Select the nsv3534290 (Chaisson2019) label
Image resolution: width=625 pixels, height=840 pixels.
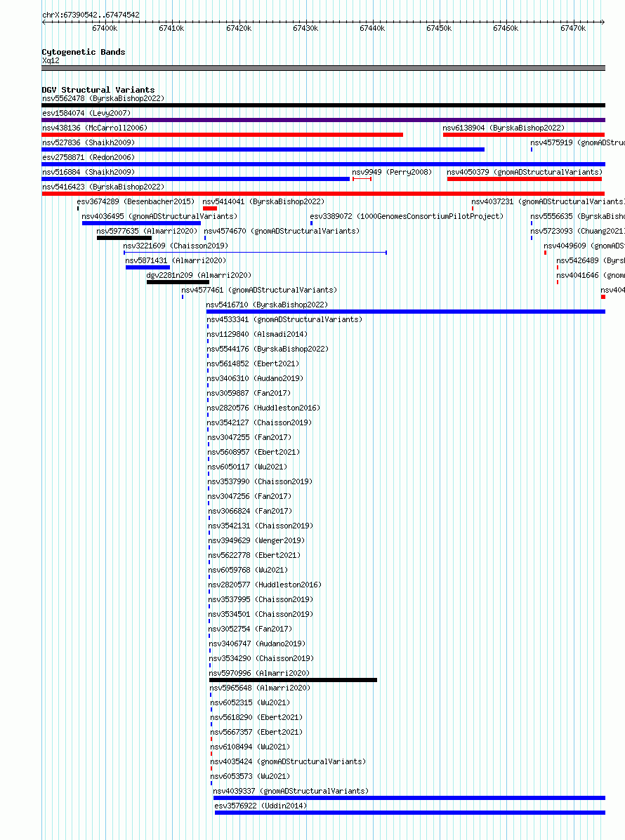(261, 658)
